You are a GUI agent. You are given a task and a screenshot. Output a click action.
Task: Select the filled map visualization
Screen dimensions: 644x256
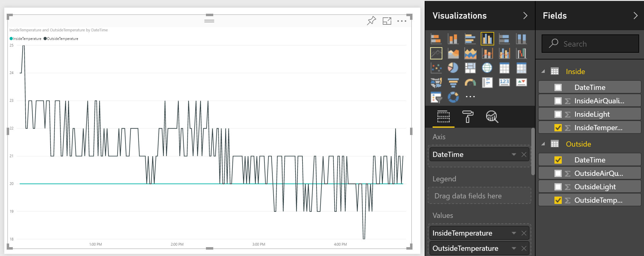(x=436, y=82)
